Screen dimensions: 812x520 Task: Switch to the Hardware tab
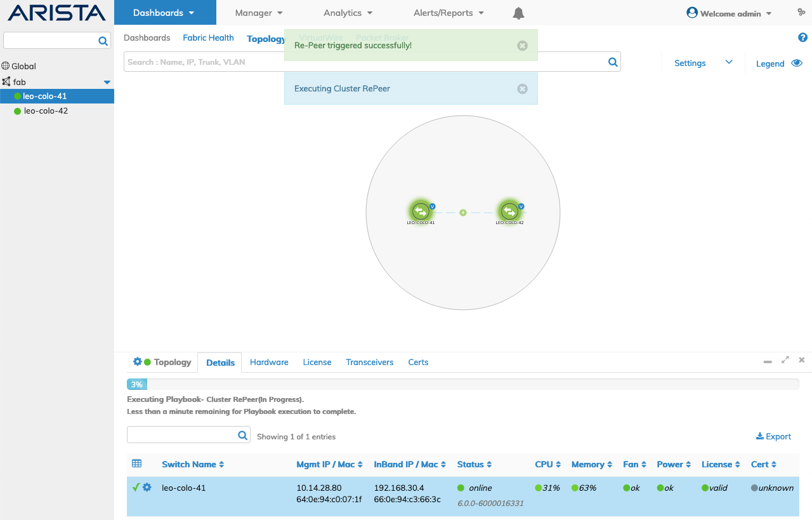(269, 362)
